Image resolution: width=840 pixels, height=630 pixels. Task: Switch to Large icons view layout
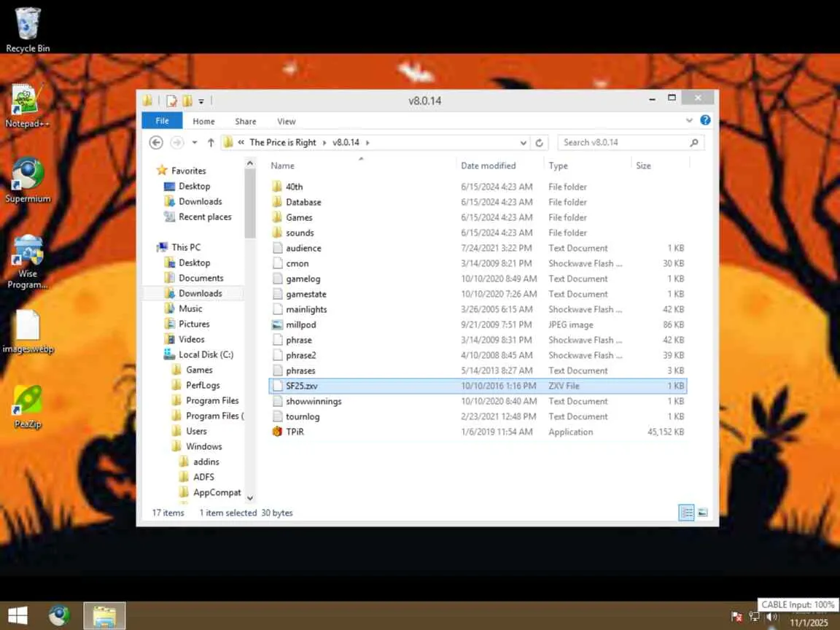(702, 513)
